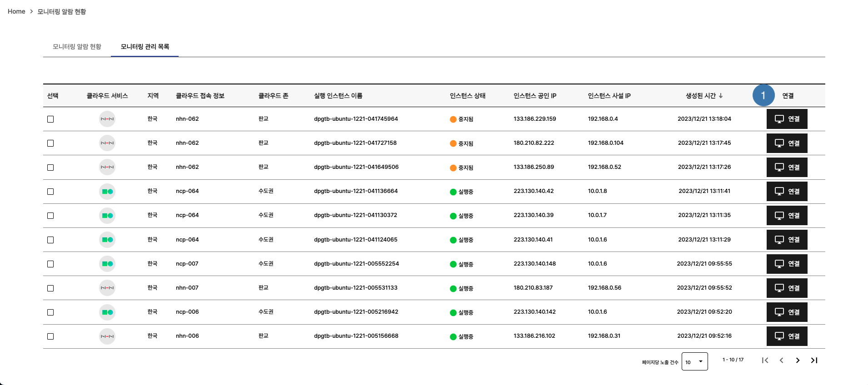Click the sort arrow beside 생성된 시간

click(x=721, y=96)
